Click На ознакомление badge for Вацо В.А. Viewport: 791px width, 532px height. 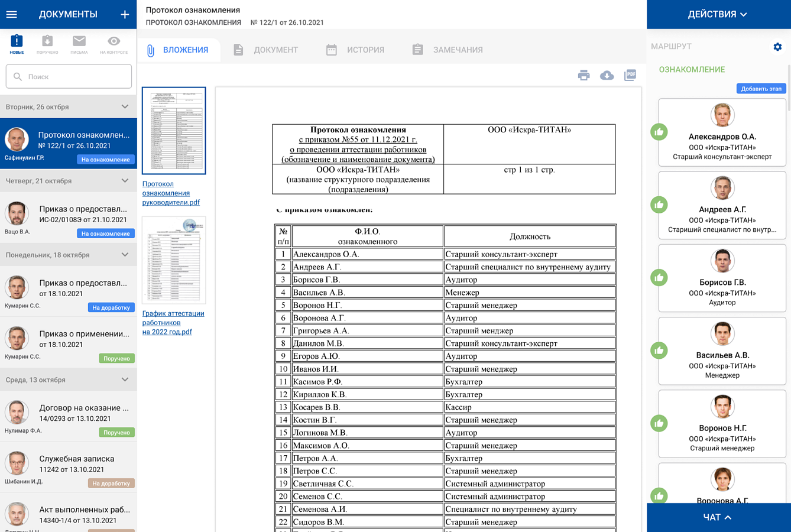tap(106, 233)
